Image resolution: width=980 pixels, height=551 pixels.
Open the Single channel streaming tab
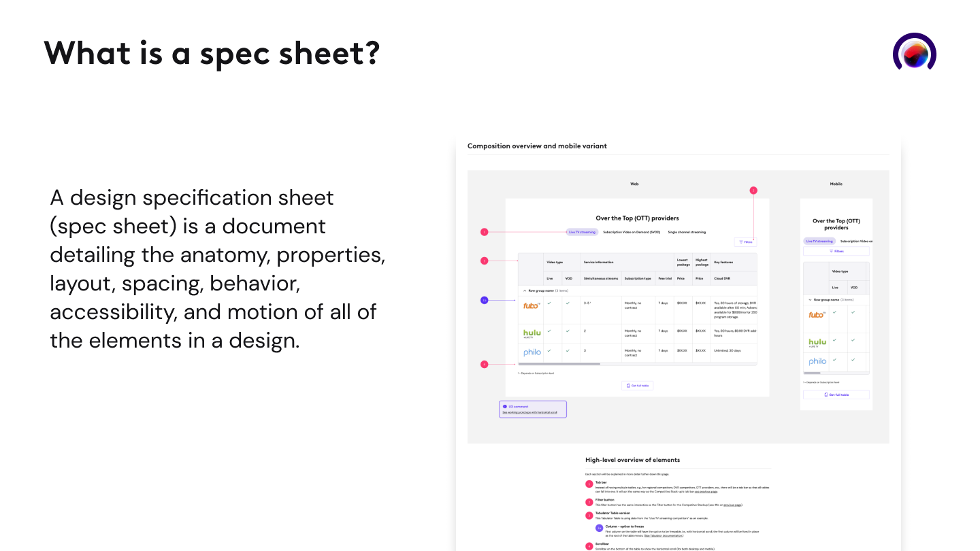687,232
